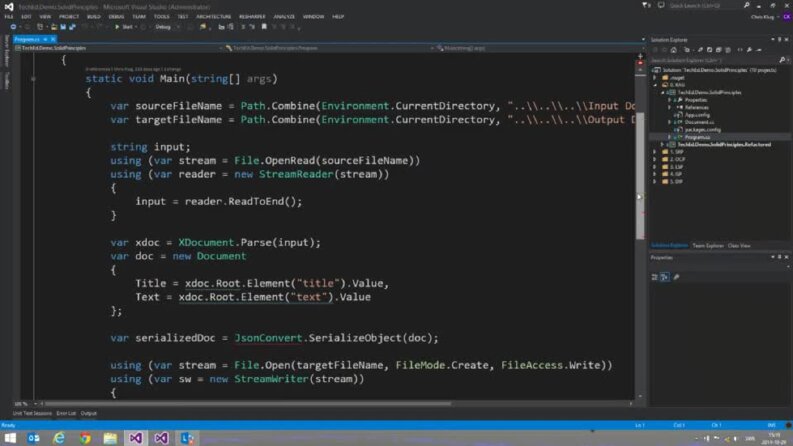Open the FILE menu

(9, 17)
